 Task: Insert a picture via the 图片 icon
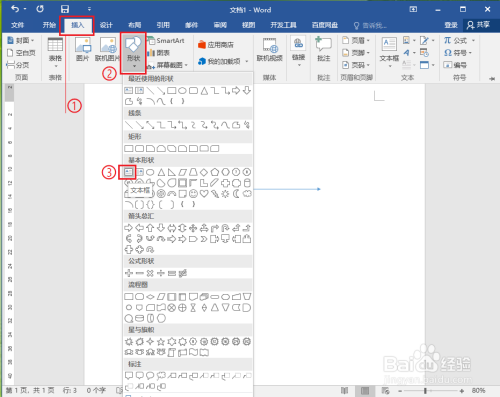coord(83,49)
